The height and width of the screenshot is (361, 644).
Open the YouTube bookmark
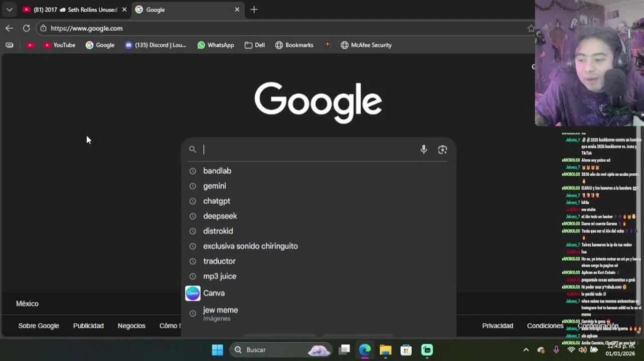pos(59,45)
